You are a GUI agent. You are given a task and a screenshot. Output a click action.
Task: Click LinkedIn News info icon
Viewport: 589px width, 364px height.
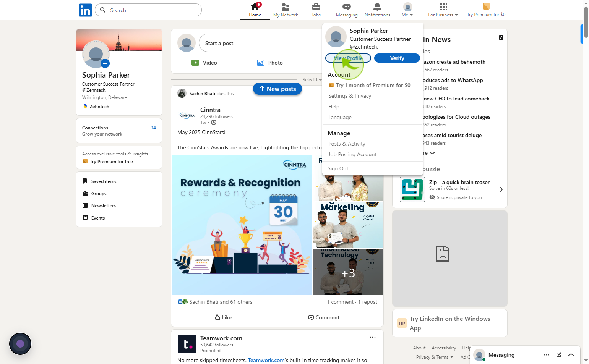click(501, 37)
